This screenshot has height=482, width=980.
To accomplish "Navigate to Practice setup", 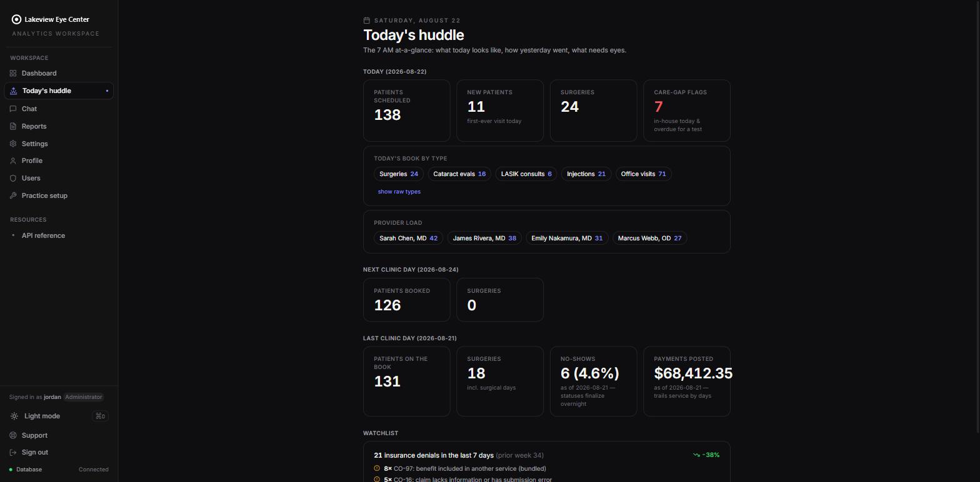I will (59, 195).
